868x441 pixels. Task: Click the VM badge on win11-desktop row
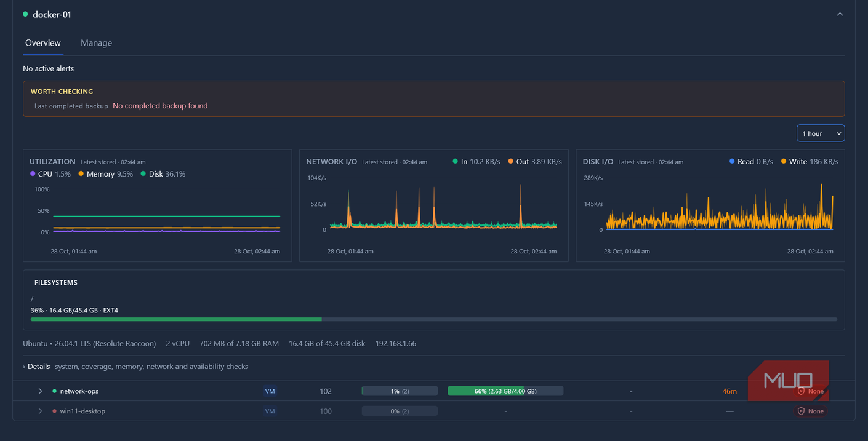pyautogui.click(x=270, y=411)
